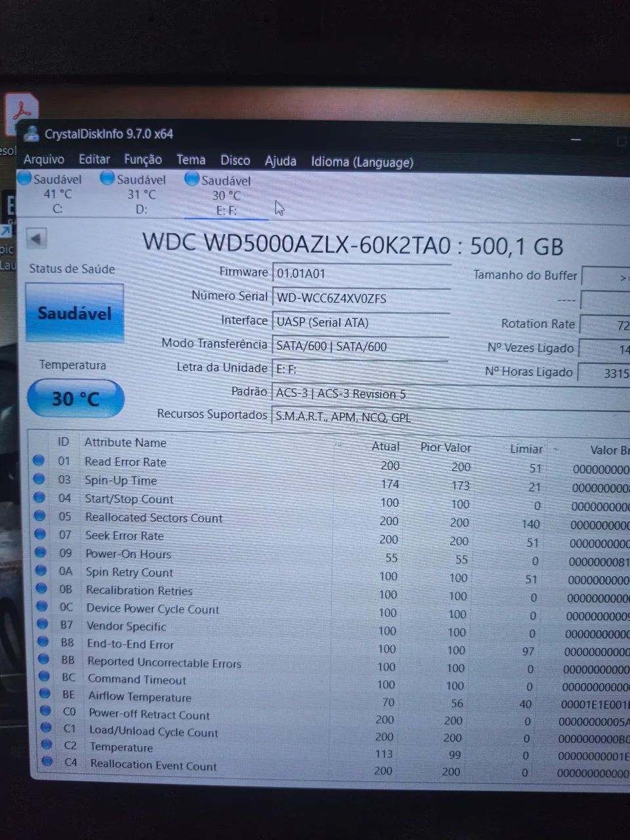Open the Arquivo menu

click(x=44, y=159)
